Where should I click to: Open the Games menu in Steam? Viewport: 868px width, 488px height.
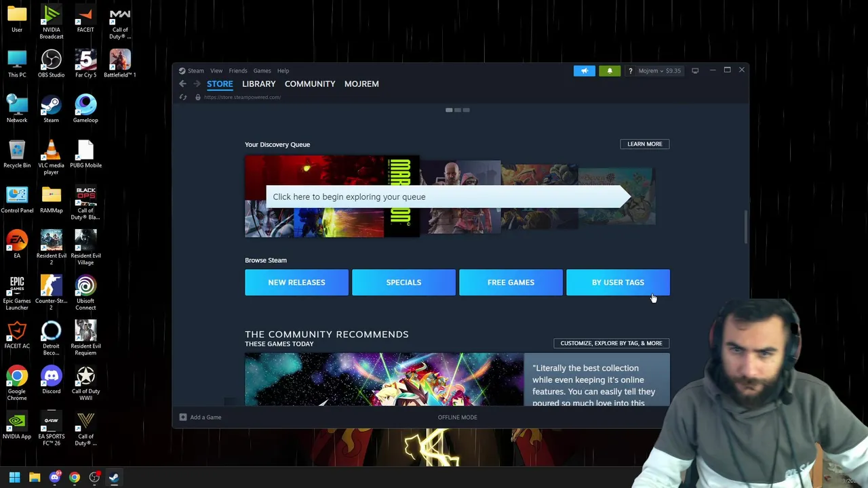tap(262, 70)
